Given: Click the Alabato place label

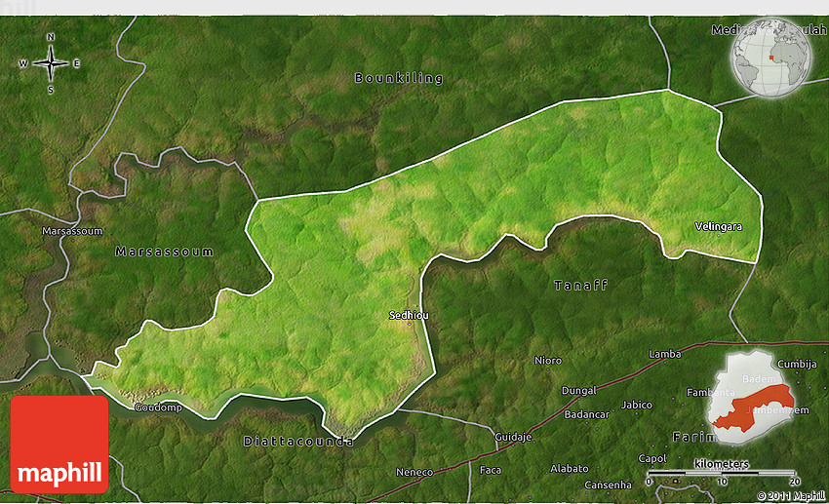Looking at the screenshot, I should (x=570, y=469).
